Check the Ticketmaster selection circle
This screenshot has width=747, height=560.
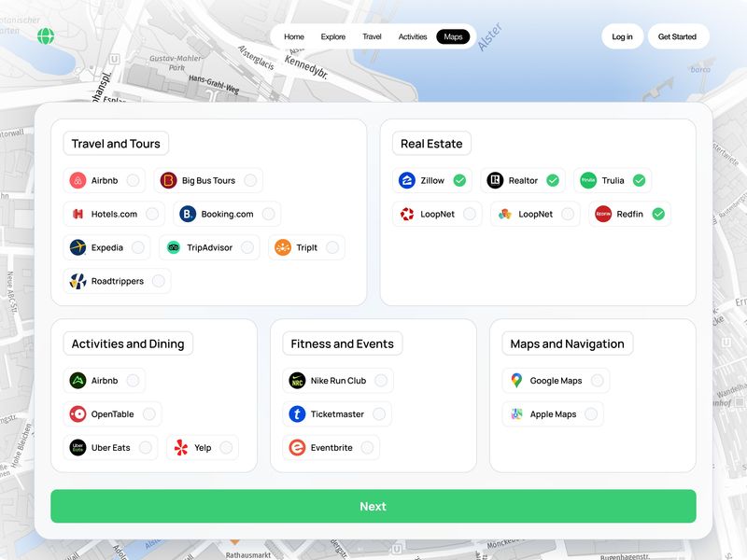coord(379,413)
